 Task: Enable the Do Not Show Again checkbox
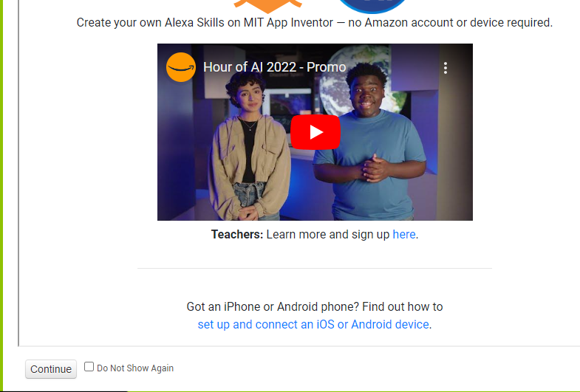point(89,366)
